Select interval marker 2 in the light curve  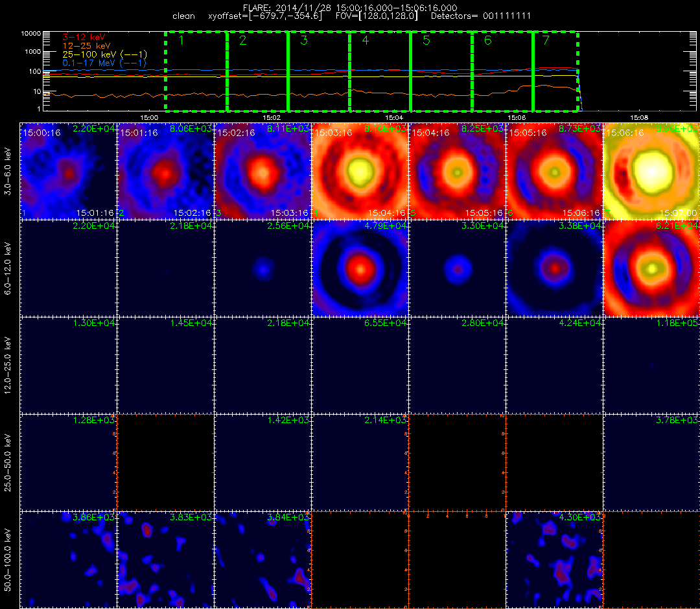click(242, 41)
